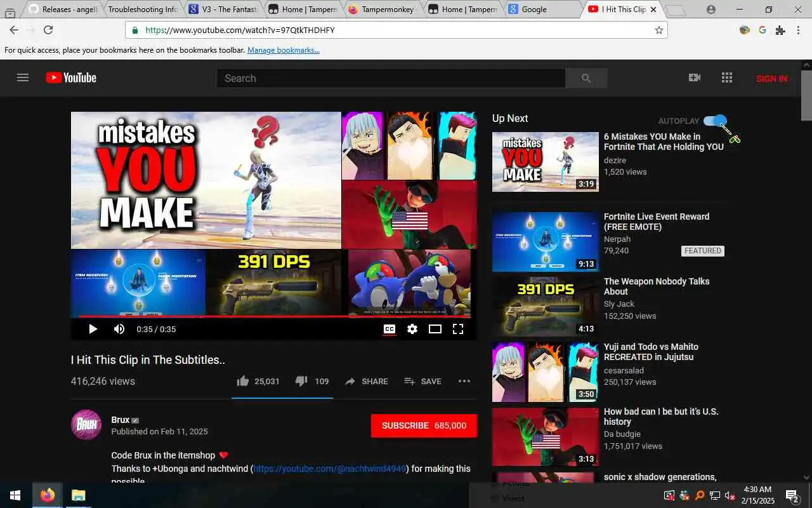The width and height of the screenshot is (812, 508).
Task: Open the Windows notification center icon
Action: point(792,495)
